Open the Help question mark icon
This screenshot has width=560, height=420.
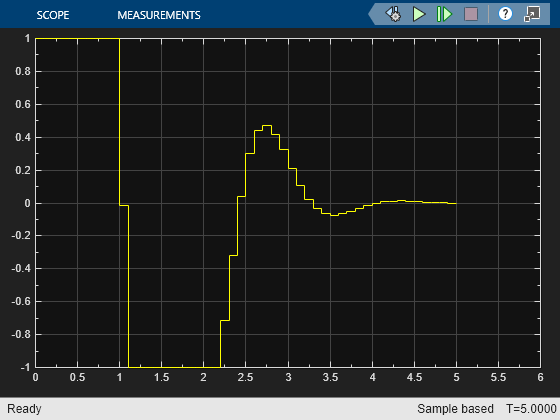[505, 14]
